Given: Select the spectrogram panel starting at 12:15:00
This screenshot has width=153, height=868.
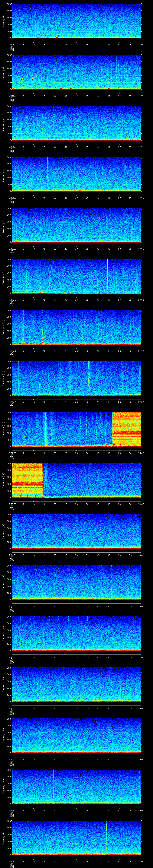Looking at the screenshot, I should (x=77, y=72).
